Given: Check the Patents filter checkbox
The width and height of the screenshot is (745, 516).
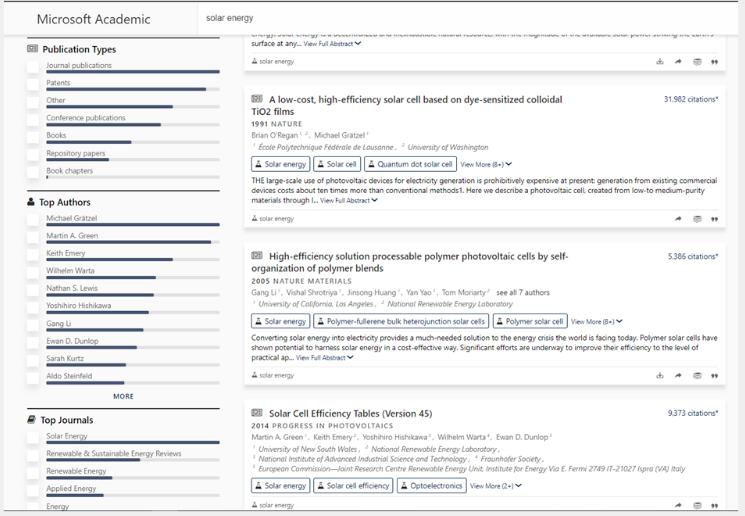Looking at the screenshot, I should point(33,85).
